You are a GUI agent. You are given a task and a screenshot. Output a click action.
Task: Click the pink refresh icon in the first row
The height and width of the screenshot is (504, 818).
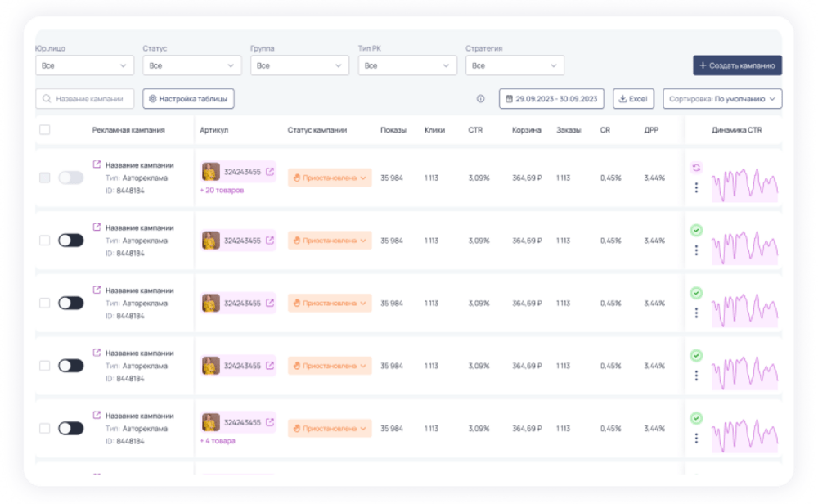coord(696,168)
